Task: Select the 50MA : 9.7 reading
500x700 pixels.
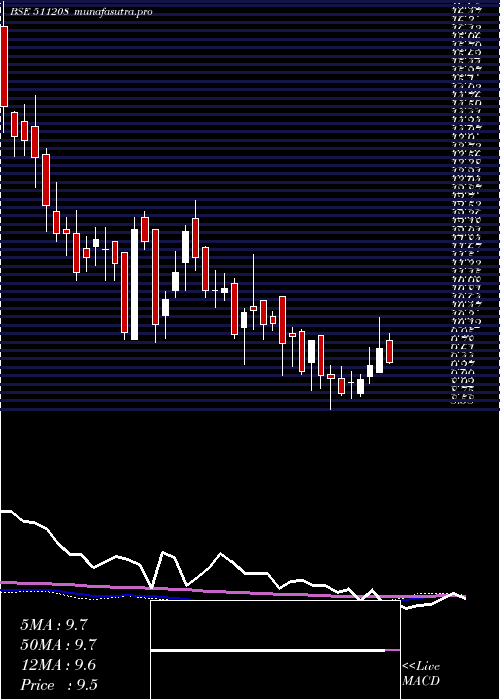Action: (x=58, y=645)
